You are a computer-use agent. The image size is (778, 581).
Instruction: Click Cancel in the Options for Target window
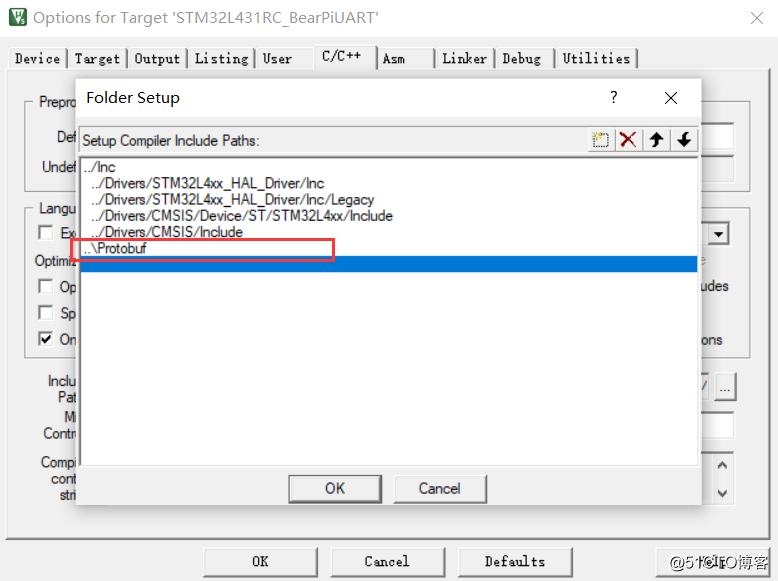pos(387,562)
